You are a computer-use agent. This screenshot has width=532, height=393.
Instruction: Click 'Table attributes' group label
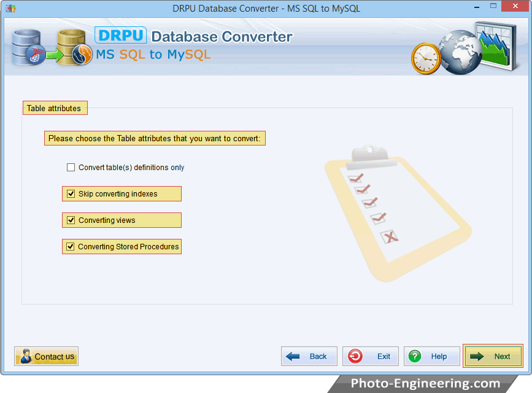54,108
